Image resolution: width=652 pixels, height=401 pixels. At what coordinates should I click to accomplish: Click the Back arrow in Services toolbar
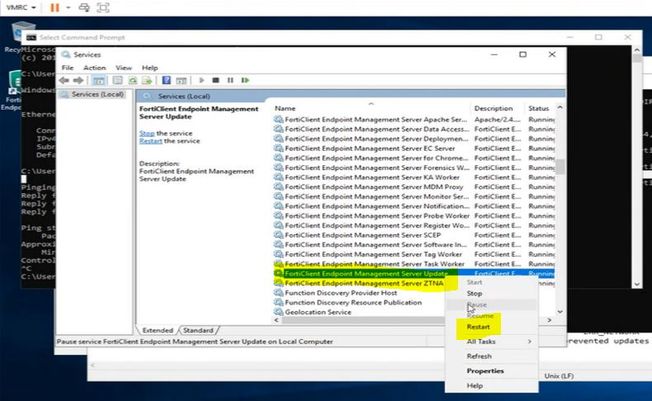point(64,80)
